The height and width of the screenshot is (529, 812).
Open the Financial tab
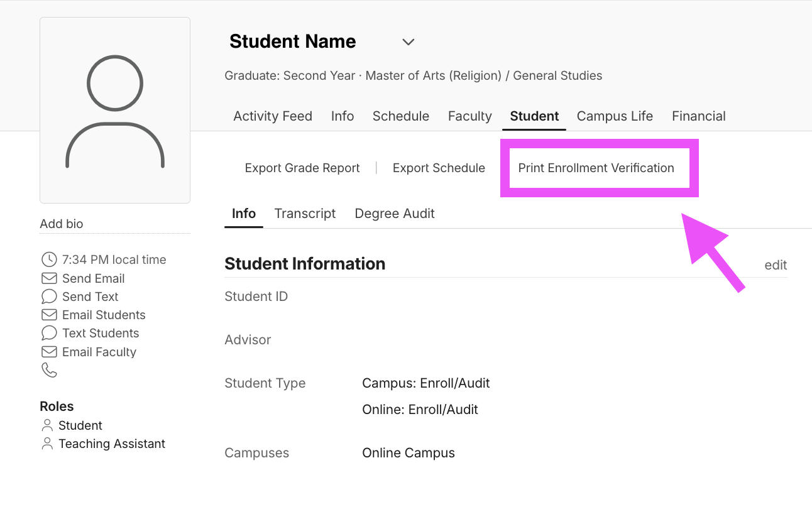tap(699, 116)
